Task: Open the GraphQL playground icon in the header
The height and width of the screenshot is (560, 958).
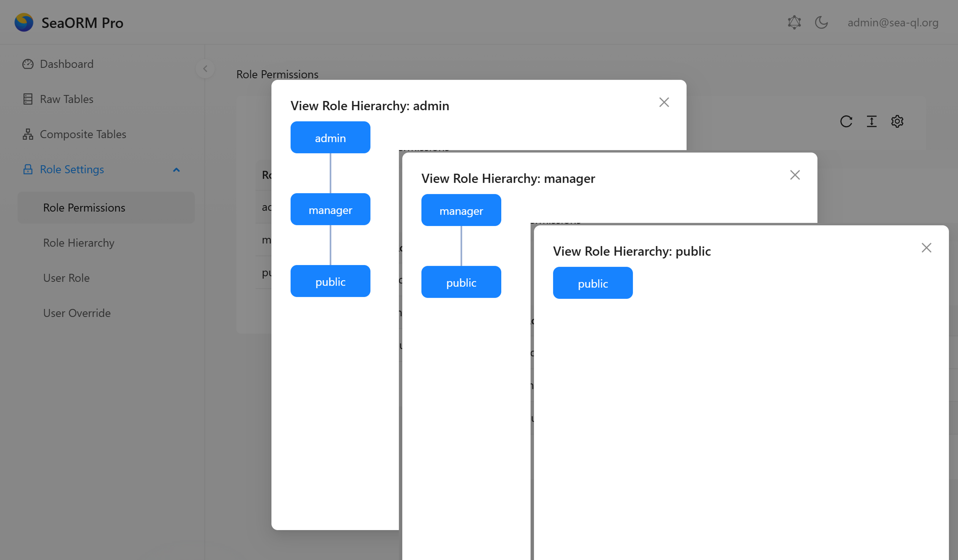Action: 794,22
